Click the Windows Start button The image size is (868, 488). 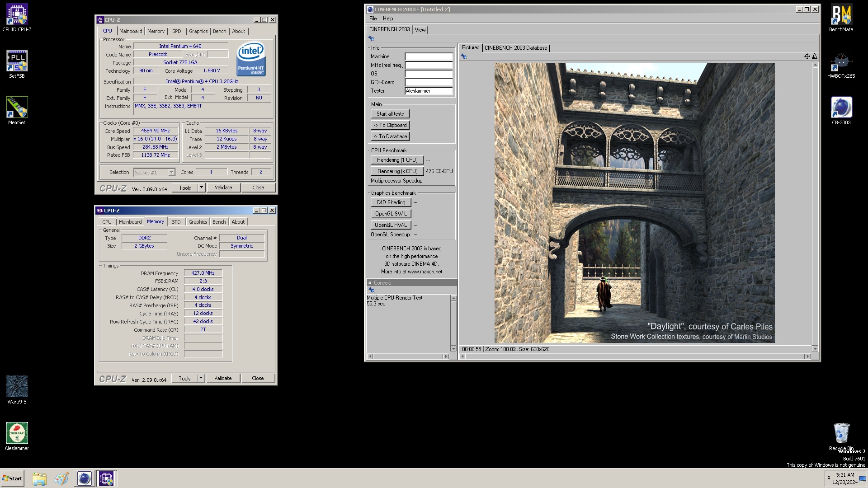(x=12, y=479)
